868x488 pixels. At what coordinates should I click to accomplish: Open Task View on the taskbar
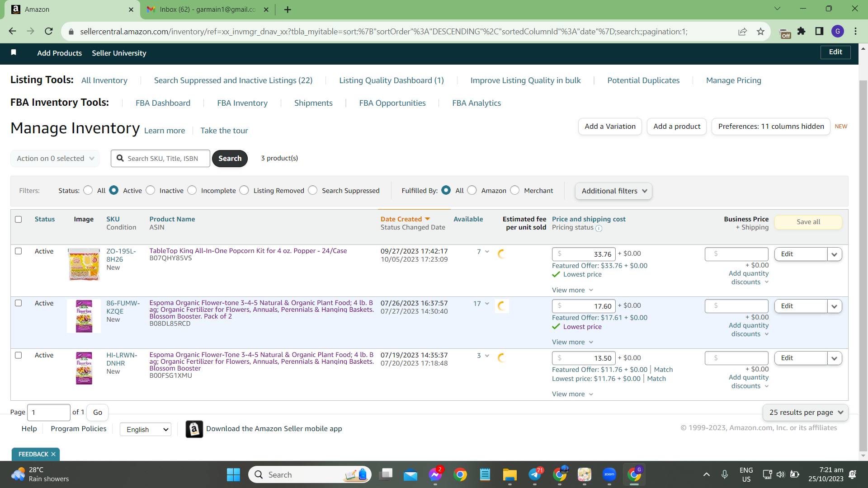click(386, 474)
